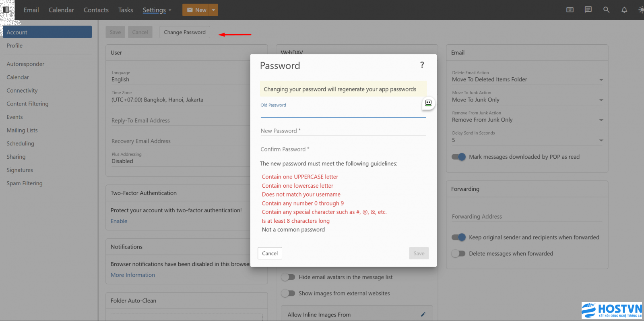Expand the New button dropdown arrow
The height and width of the screenshot is (321, 644).
(x=214, y=10)
